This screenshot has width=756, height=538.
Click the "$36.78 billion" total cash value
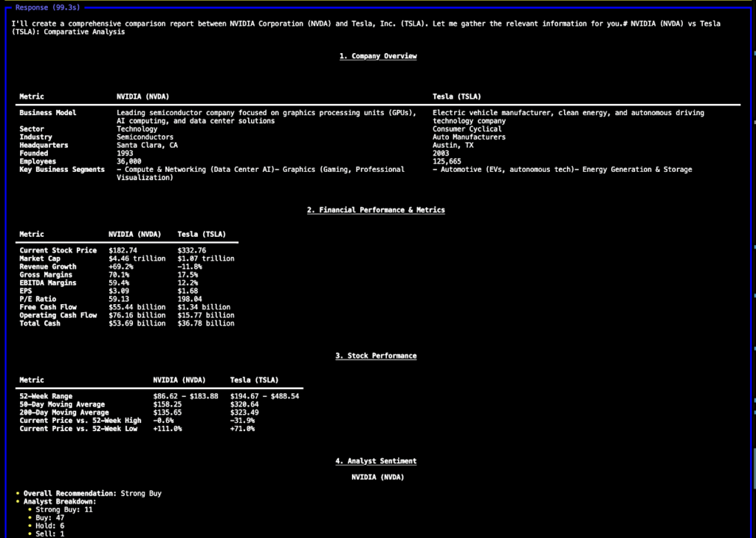click(206, 323)
